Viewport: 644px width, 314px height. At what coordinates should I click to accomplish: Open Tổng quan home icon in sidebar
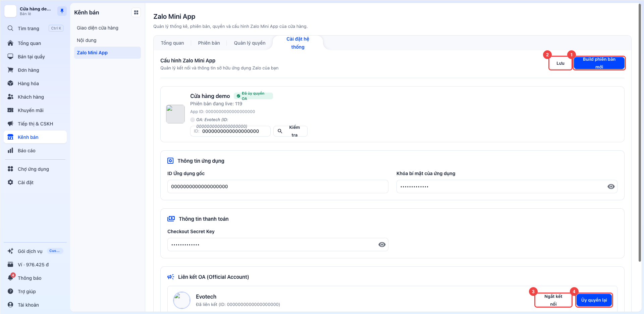click(10, 43)
